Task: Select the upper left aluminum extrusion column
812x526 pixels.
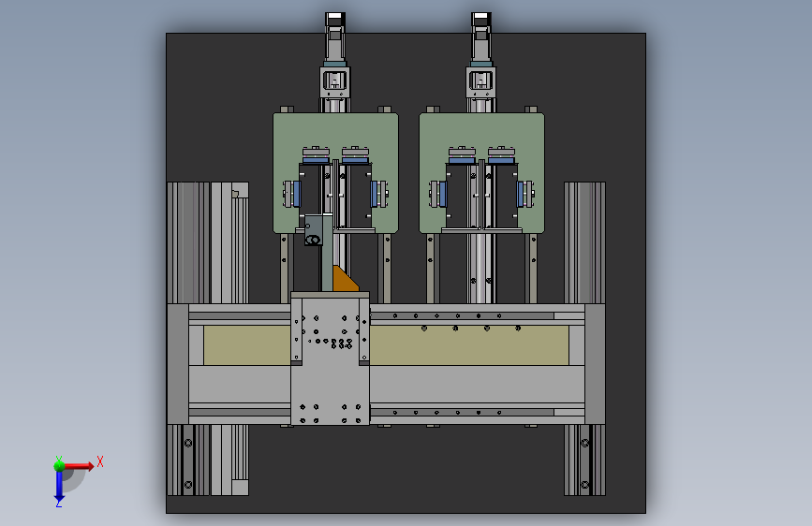Action: tap(188, 242)
